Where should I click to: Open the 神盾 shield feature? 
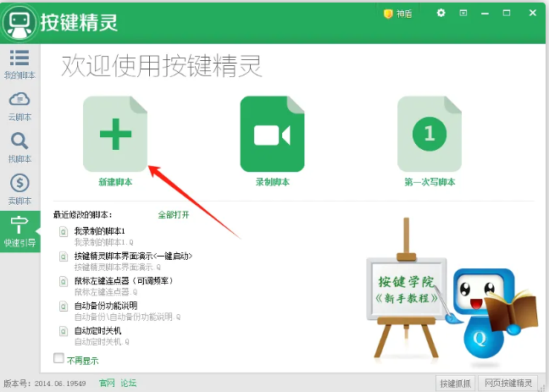(397, 14)
